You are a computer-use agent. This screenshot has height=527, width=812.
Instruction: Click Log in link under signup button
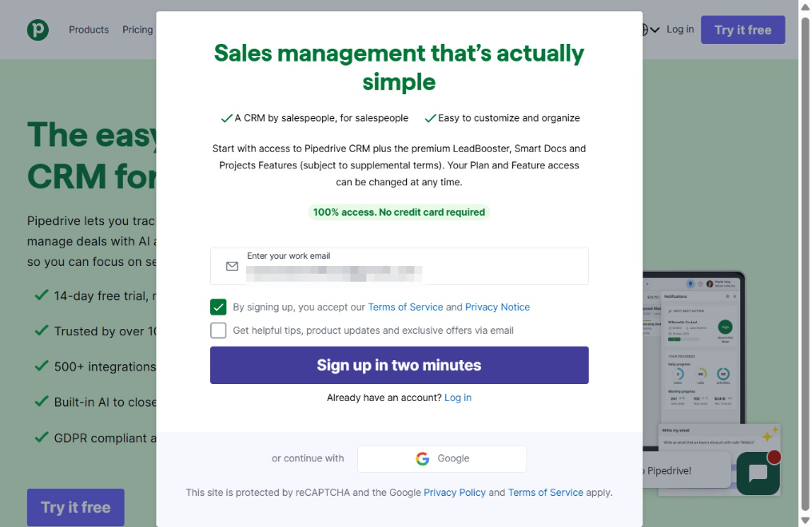tap(458, 398)
